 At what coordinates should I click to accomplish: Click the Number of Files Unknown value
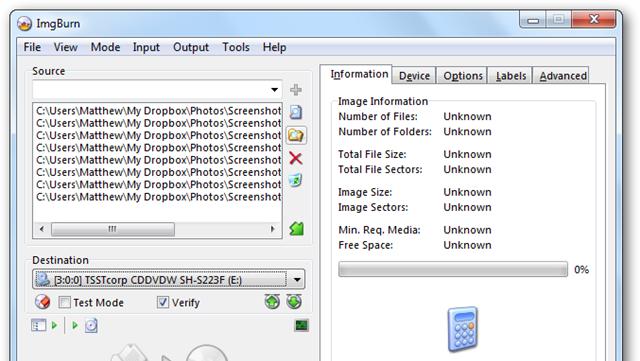pos(467,116)
